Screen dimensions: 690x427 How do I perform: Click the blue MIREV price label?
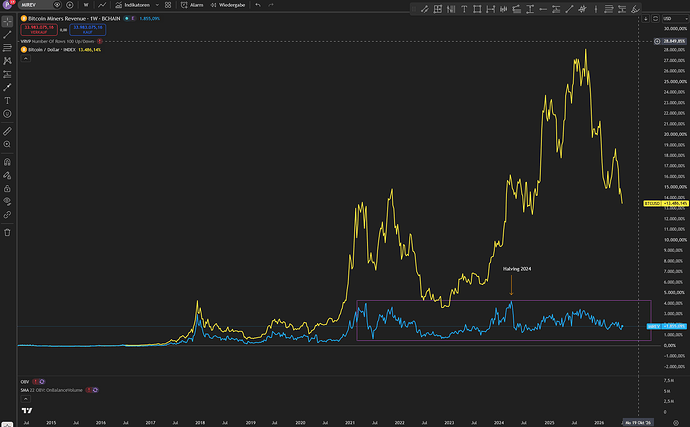tap(667, 326)
